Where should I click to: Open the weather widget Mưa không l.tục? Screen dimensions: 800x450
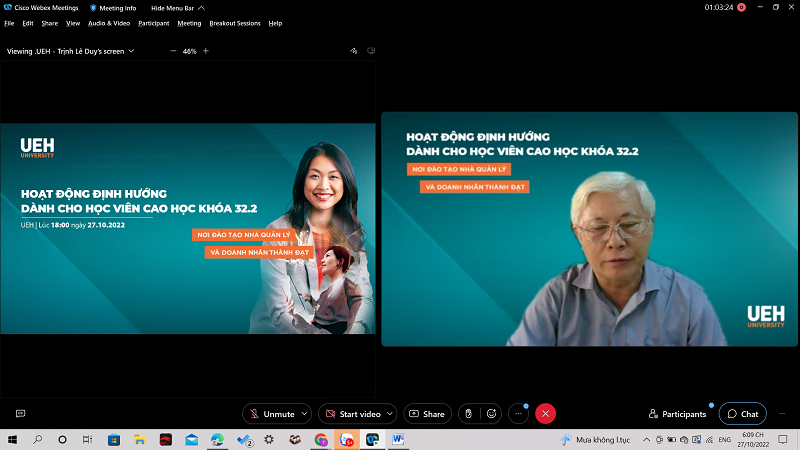click(595, 440)
